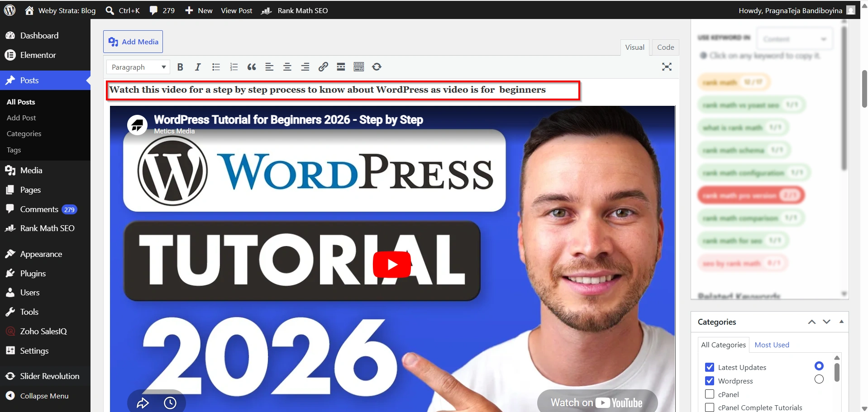Select All Posts submenu item
The height and width of the screenshot is (412, 868).
point(21,102)
